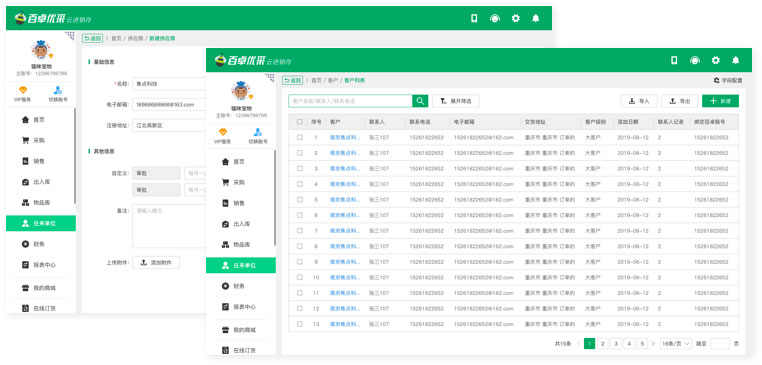Select 往来单位 in front window sidebar
Viewport: 762px width, 365px height.
(x=241, y=265)
